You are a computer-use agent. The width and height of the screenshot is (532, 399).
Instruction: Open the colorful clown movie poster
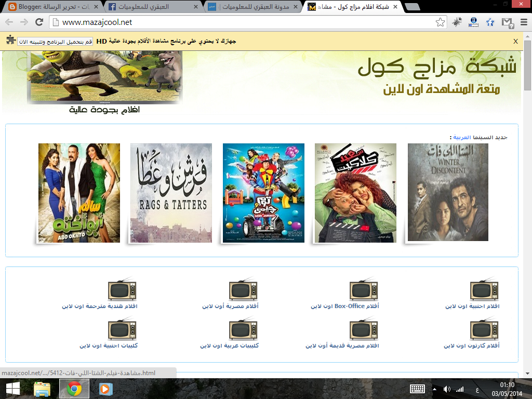click(263, 193)
